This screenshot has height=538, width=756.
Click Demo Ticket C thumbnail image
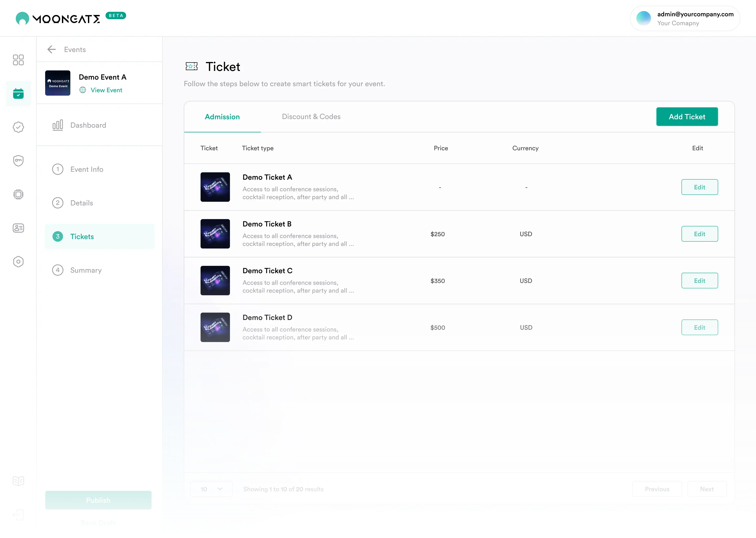click(x=215, y=281)
